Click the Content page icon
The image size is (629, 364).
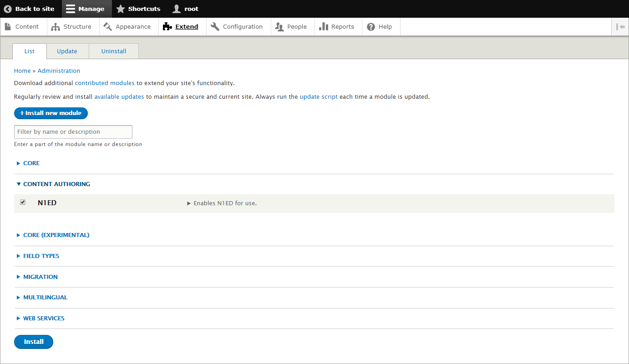pyautogui.click(x=8, y=27)
